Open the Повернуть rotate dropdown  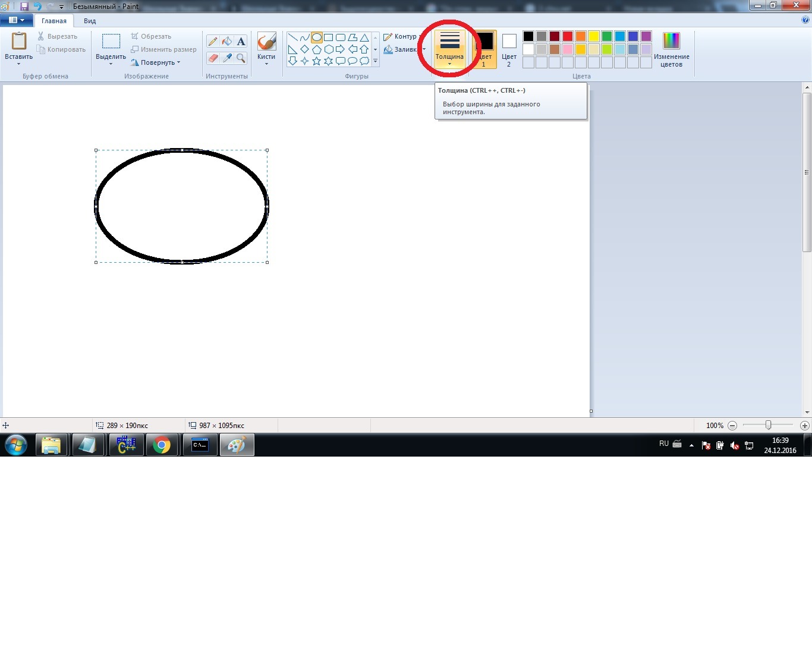tap(157, 62)
